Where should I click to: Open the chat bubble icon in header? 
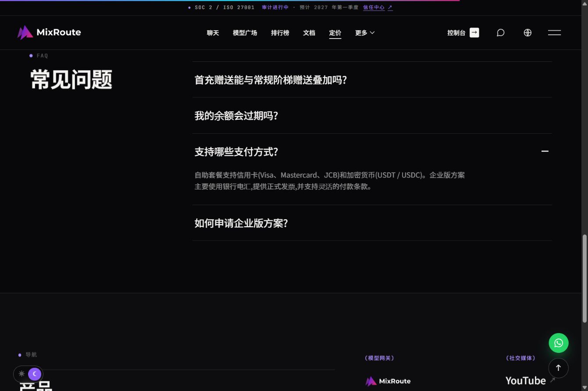point(500,32)
